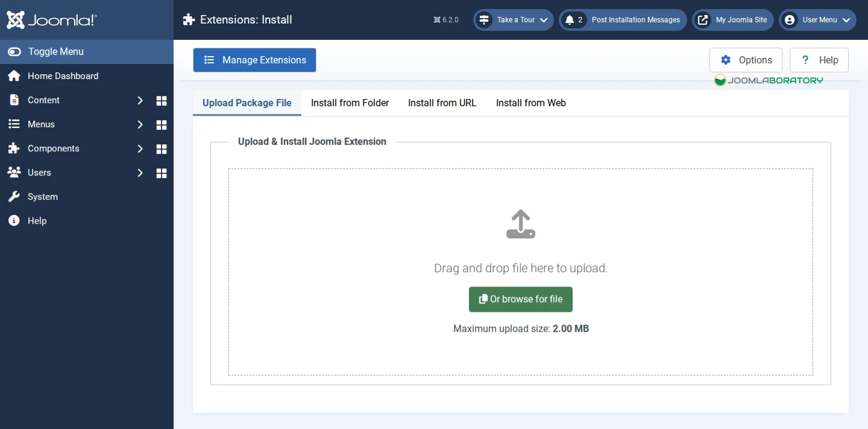Click the upload arrow icon in drop zone
This screenshot has height=429, width=868.
point(521,224)
